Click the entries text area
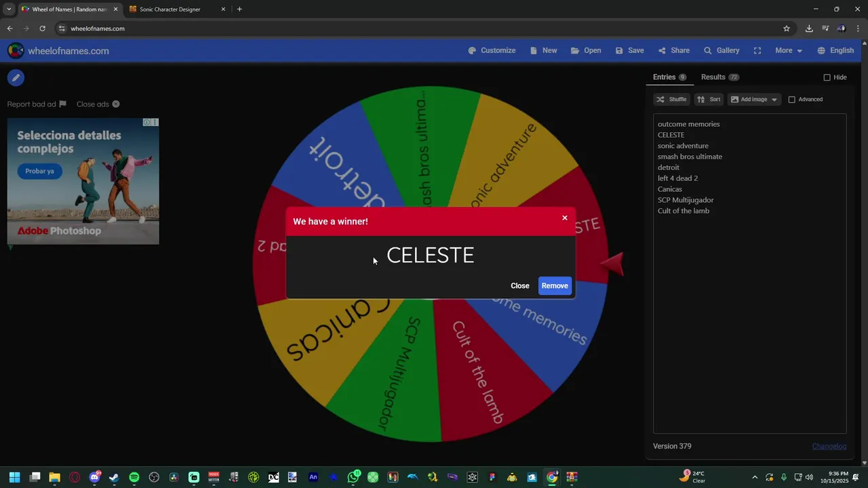 (x=749, y=273)
